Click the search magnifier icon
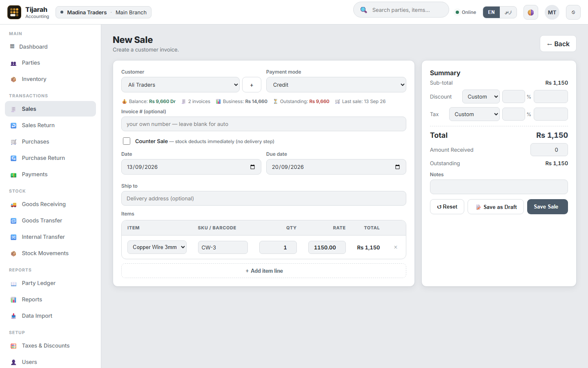 pos(363,10)
